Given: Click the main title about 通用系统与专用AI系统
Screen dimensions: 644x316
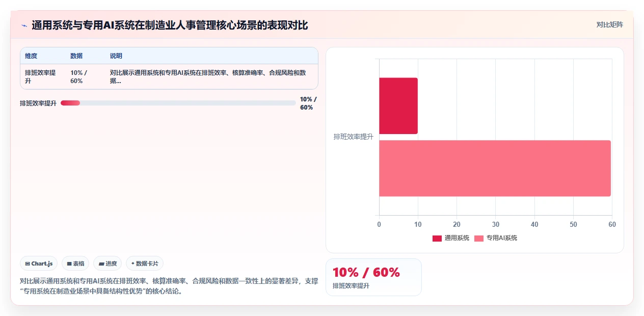Looking at the screenshot, I should coord(170,25).
